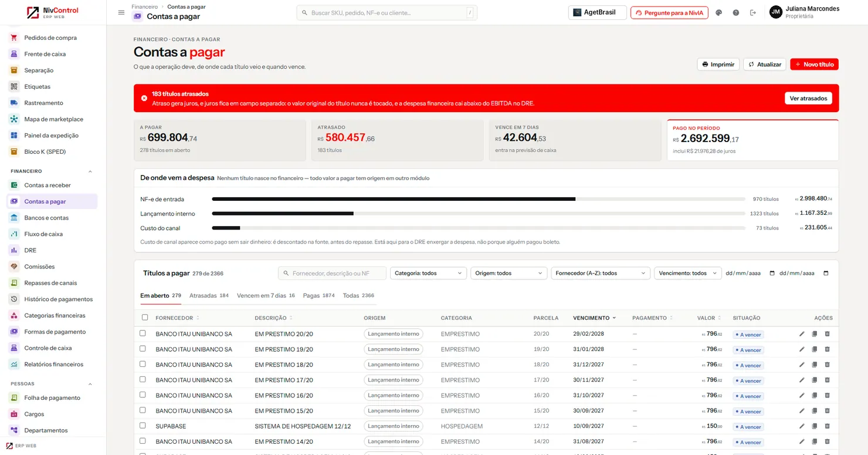Edit the EM PRESTIMO 20/20 row pencil

tap(802, 334)
